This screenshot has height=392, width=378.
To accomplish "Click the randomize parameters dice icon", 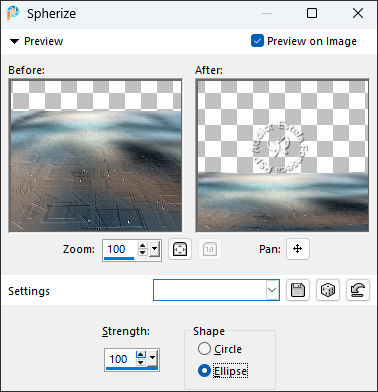I will [x=328, y=290].
